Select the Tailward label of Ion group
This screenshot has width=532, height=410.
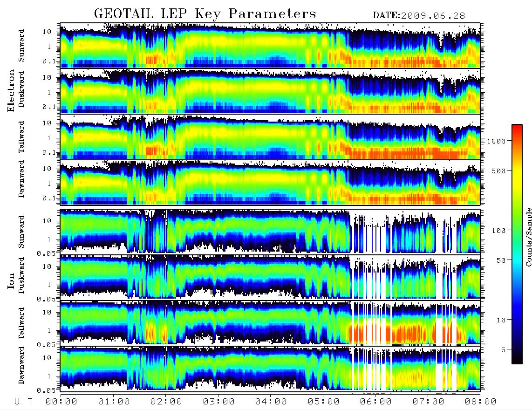pos(21,323)
